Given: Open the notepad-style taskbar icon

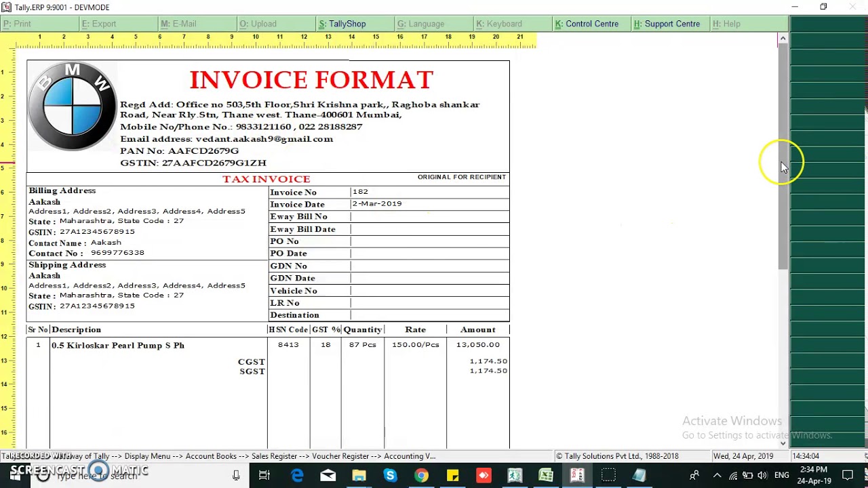Looking at the screenshot, I should (639, 475).
